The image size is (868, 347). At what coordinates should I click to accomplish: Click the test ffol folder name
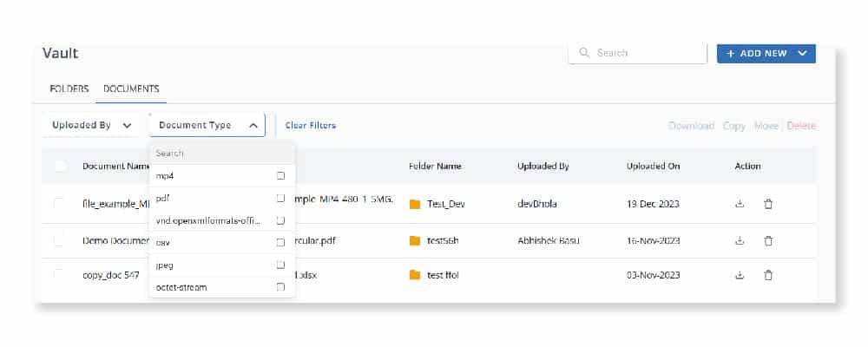pyautogui.click(x=443, y=275)
